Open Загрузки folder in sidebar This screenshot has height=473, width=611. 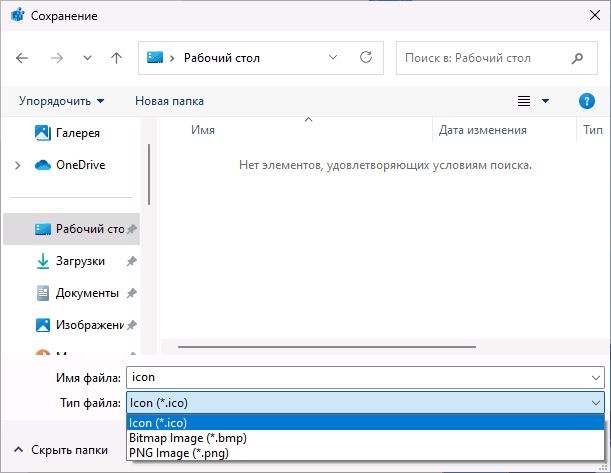coord(71,261)
